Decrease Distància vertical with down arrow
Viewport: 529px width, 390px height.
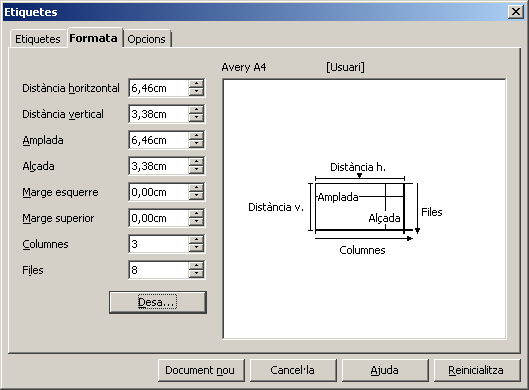(196, 118)
